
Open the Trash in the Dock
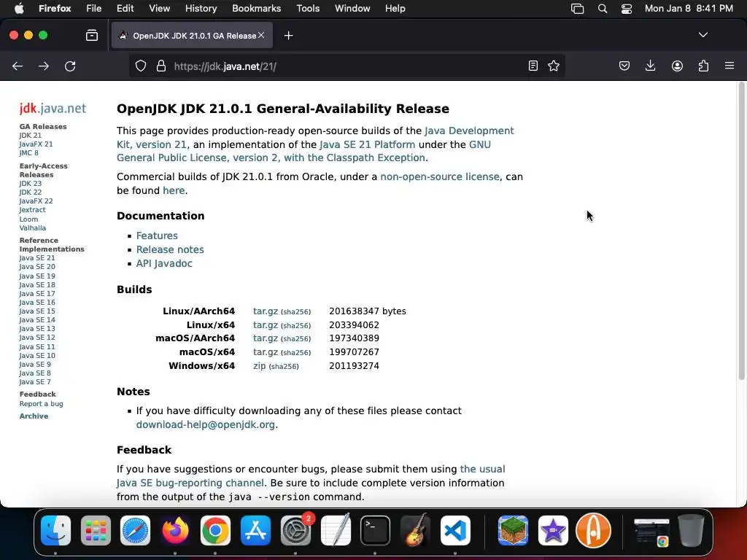pos(692,531)
